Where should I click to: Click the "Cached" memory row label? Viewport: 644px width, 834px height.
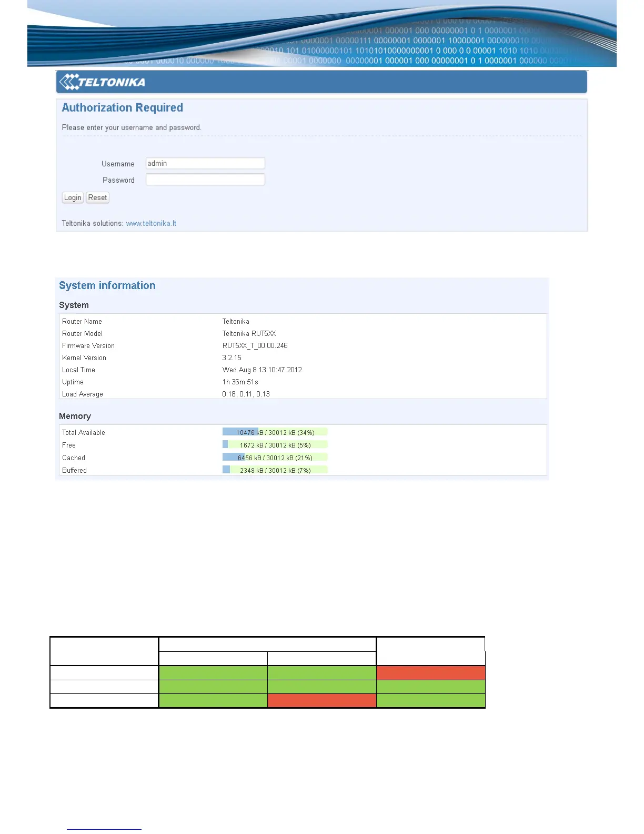pyautogui.click(x=74, y=458)
